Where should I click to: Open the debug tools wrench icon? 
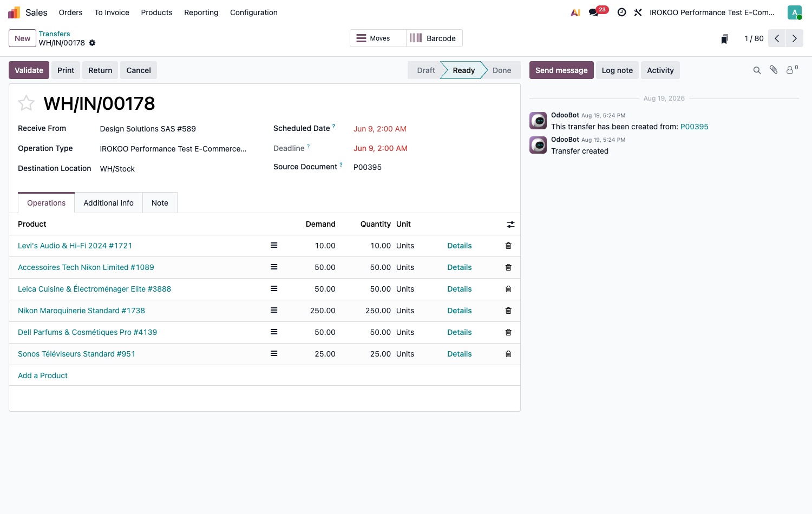[x=638, y=12]
